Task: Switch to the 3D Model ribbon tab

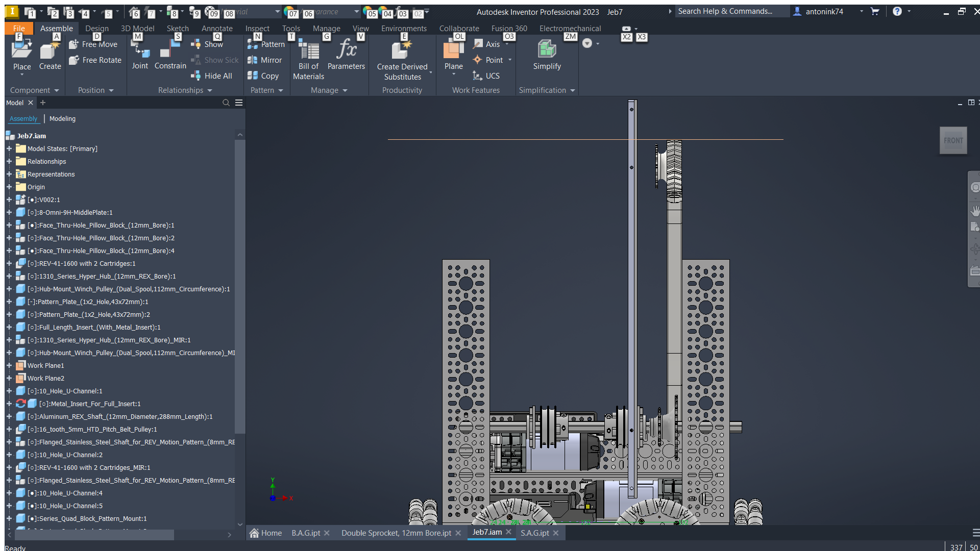Action: click(137, 29)
